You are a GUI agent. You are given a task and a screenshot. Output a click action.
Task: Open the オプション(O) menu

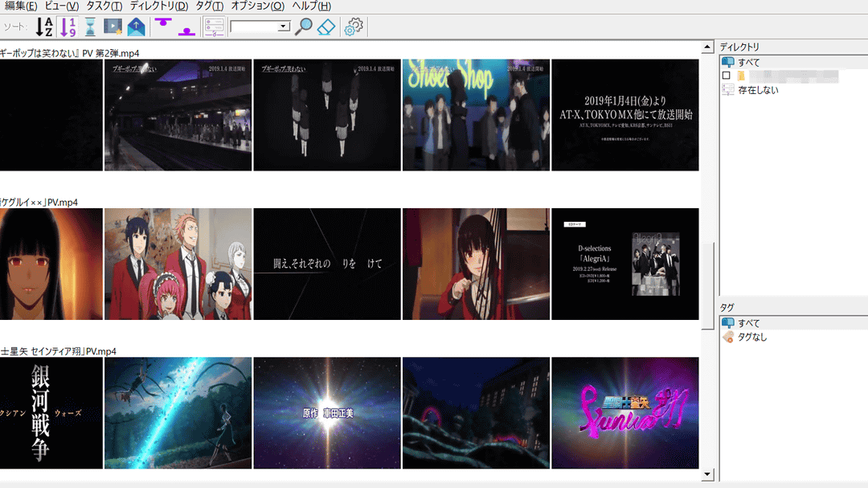click(x=257, y=6)
